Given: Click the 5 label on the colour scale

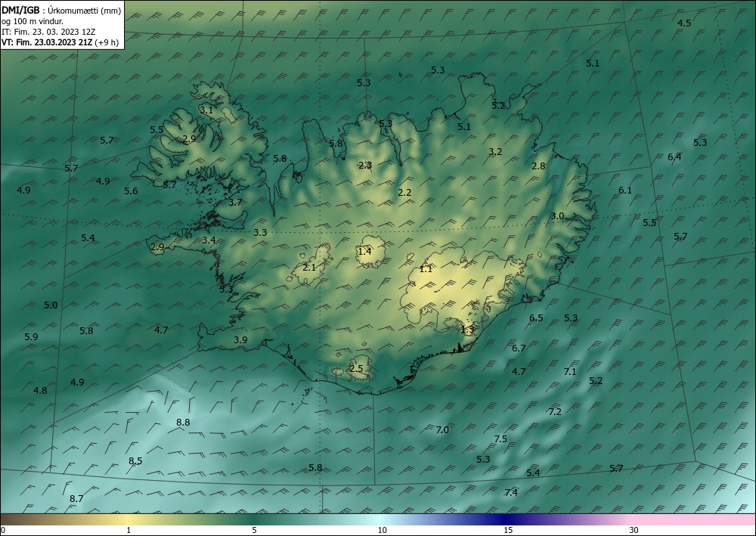Looking at the screenshot, I should [x=254, y=530].
